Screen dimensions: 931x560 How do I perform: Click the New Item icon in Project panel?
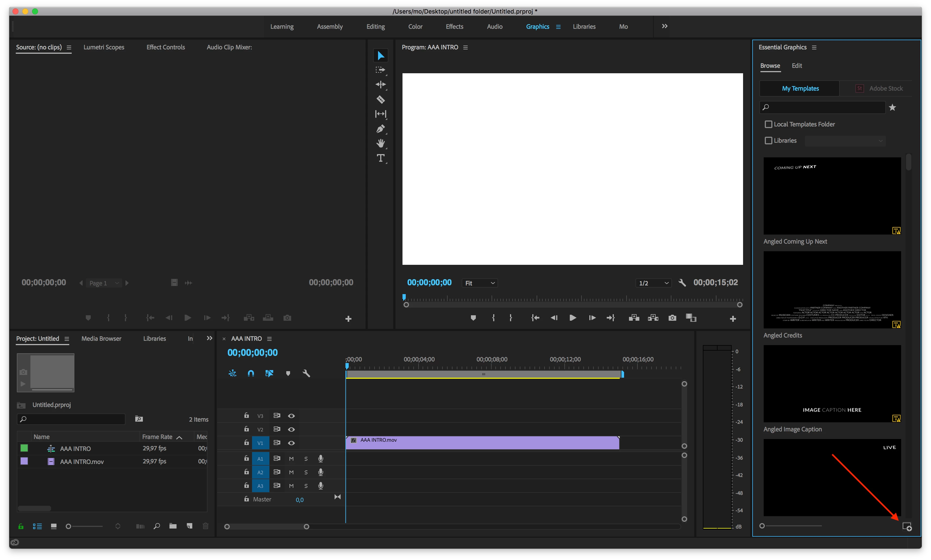190,526
